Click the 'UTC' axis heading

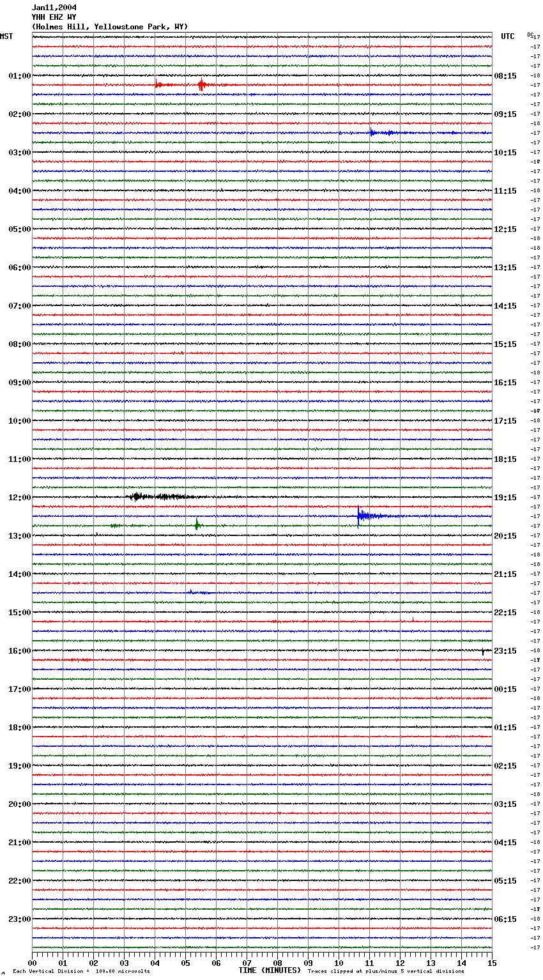(x=508, y=36)
